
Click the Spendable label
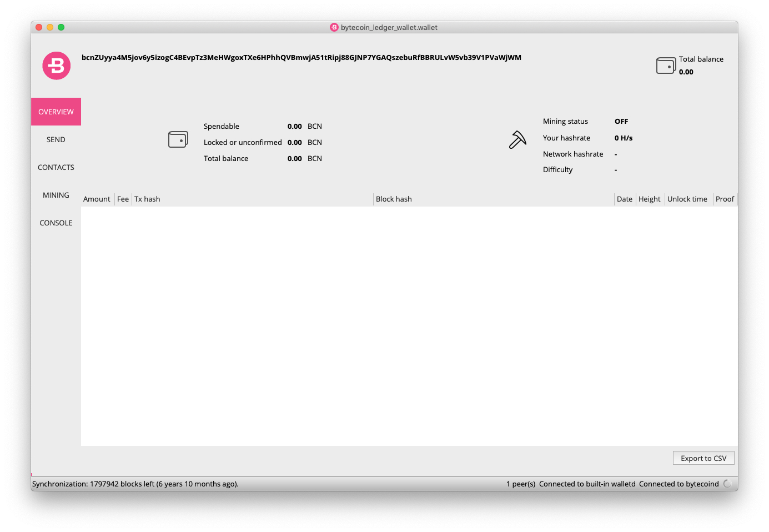222,126
